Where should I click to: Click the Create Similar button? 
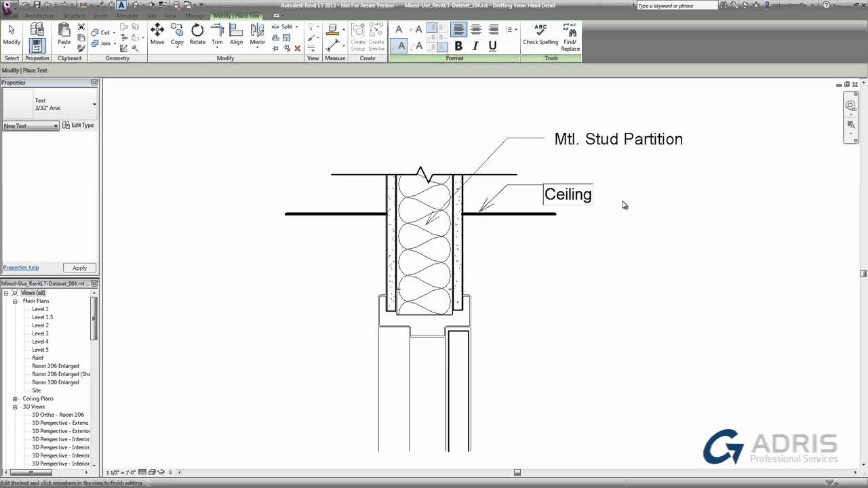coord(376,37)
